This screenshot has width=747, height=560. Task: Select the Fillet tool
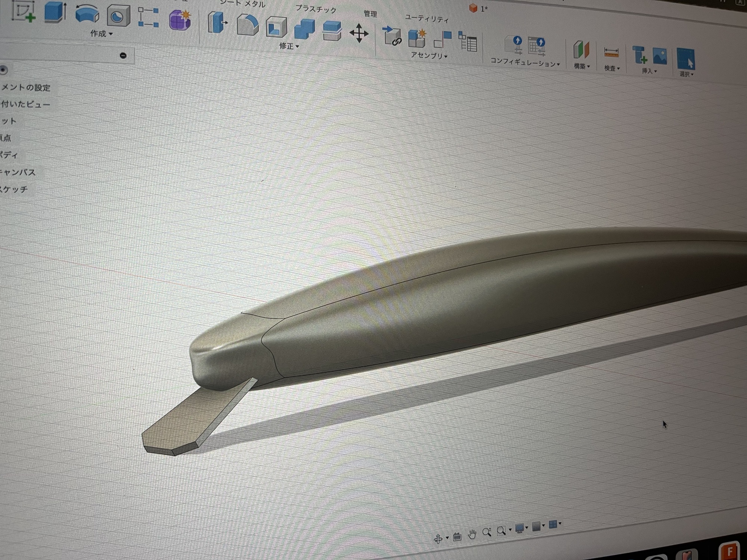pyautogui.click(x=248, y=25)
